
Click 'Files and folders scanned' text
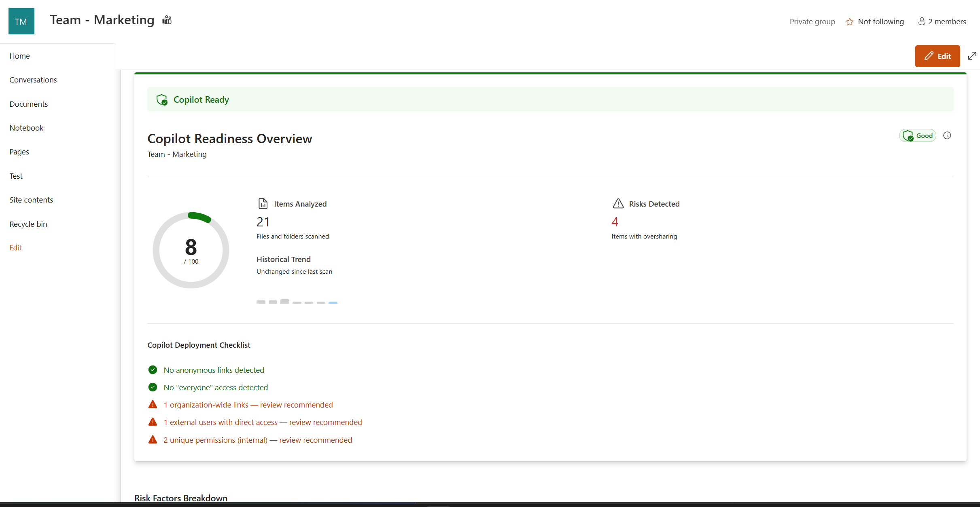click(293, 236)
